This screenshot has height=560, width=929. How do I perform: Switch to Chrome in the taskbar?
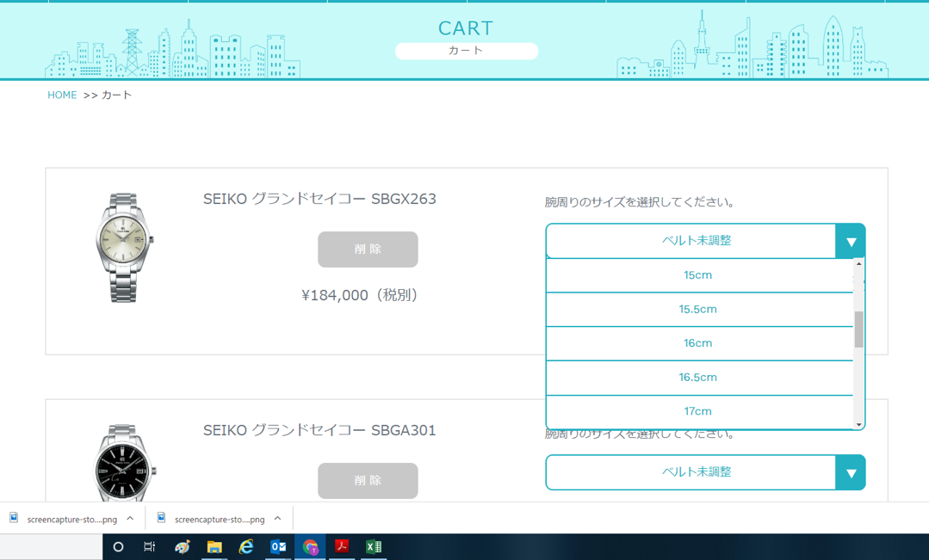coord(310,547)
